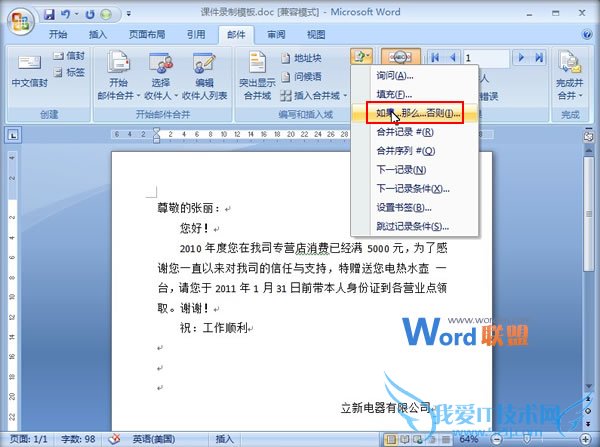Click the 标签 labels button
Screen dimensions: 600x447
point(69,72)
